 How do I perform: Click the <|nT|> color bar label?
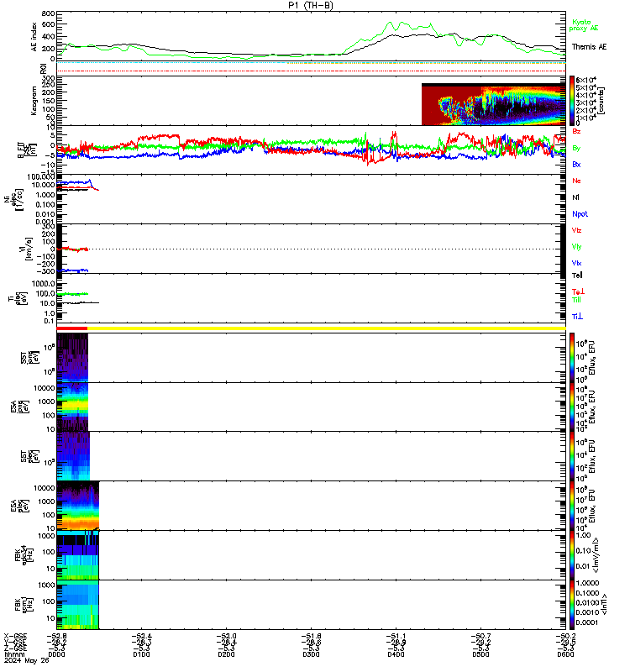[604, 604]
